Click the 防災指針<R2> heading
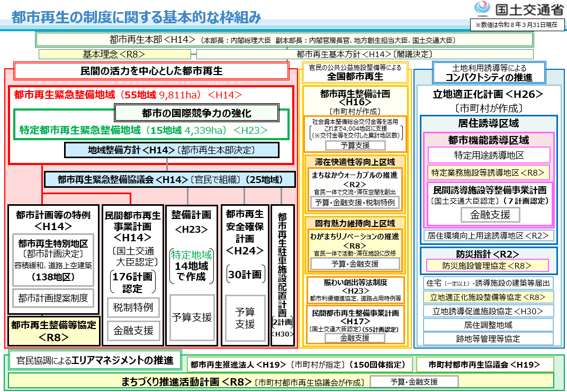This screenshot has width=567, height=392. pos(488,254)
